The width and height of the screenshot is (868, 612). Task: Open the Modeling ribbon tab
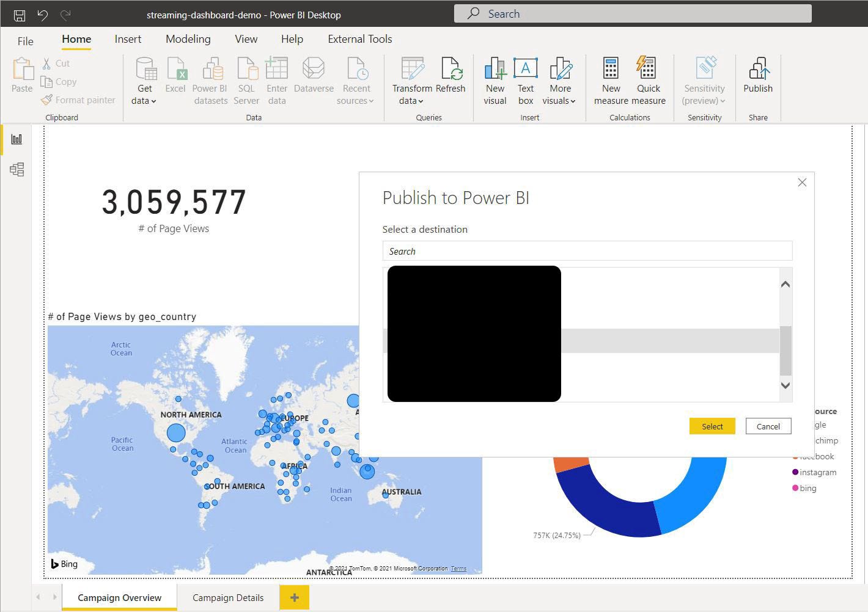[188, 39]
